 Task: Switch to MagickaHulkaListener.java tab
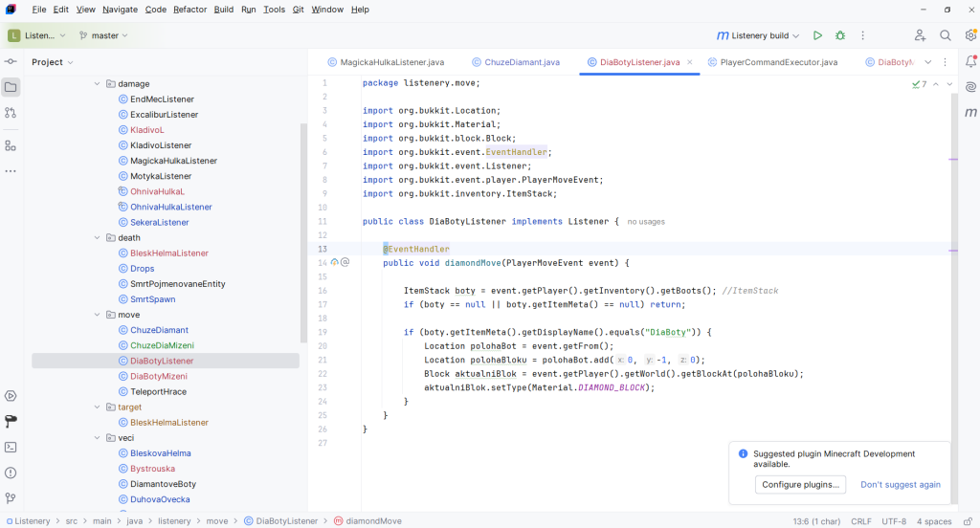pos(386,62)
